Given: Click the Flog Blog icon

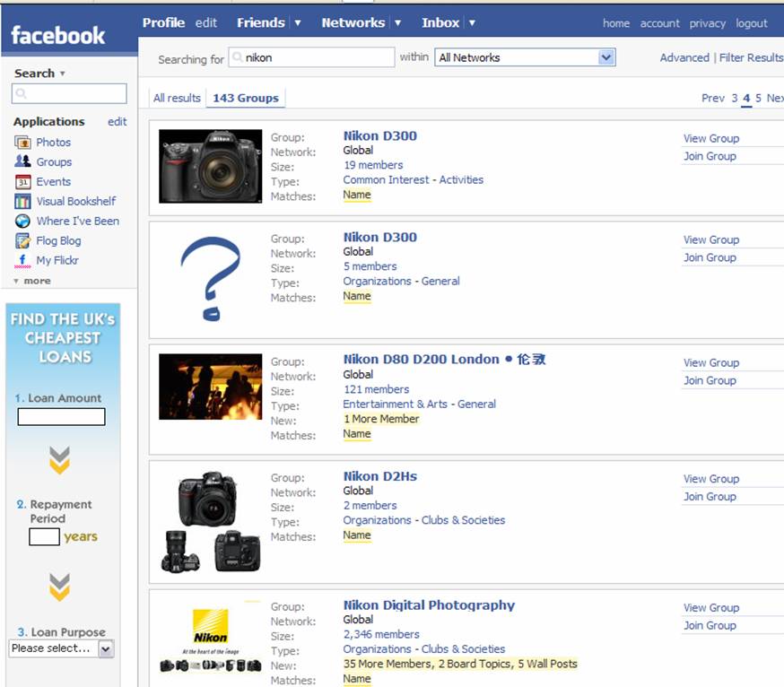Looking at the screenshot, I should [x=22, y=240].
